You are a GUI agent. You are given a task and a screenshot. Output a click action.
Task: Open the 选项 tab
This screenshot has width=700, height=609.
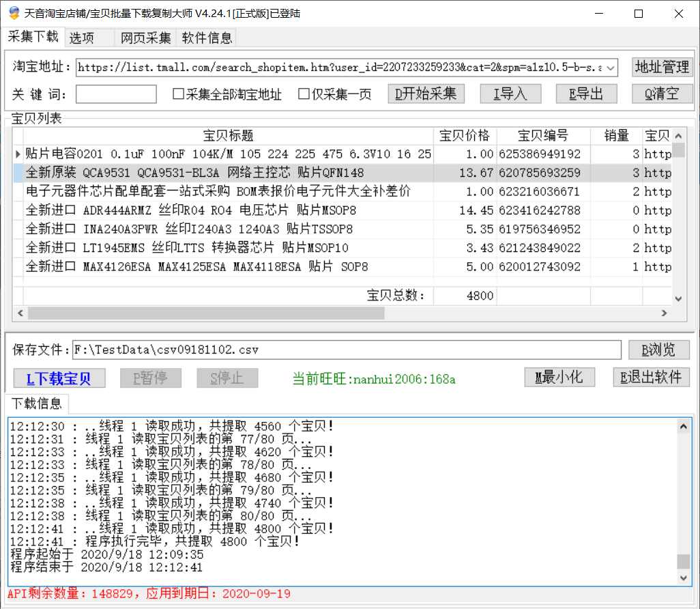coord(82,38)
